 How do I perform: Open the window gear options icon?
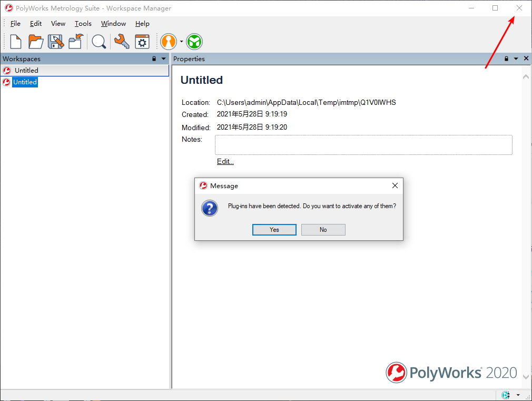coord(142,42)
